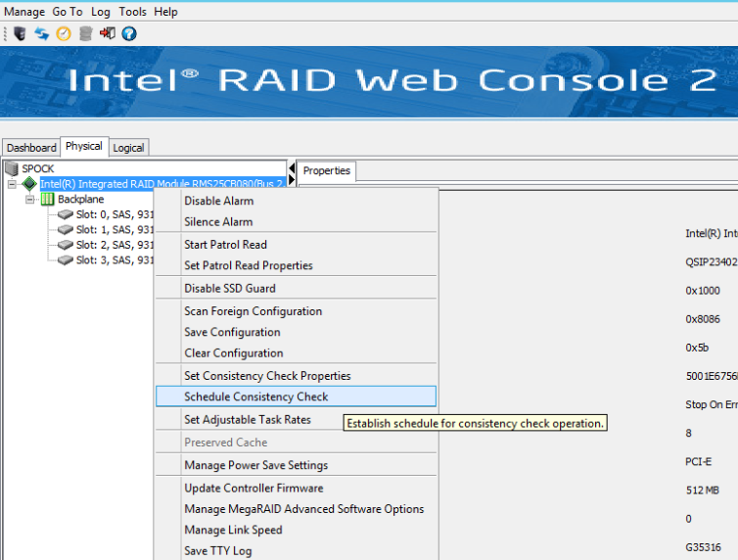Viewport: 738px width, 560px height.
Task: Click the Stop On Err property value
Action: pyautogui.click(x=712, y=404)
